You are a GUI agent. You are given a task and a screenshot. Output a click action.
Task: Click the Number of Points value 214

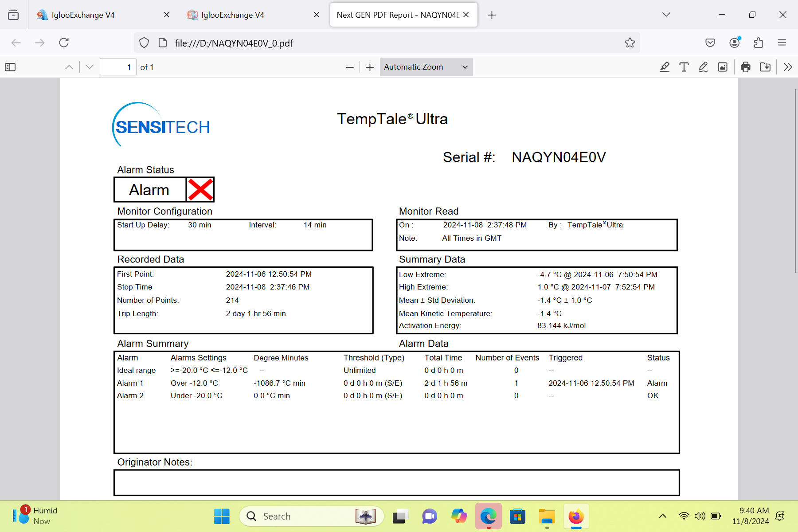pos(232,301)
